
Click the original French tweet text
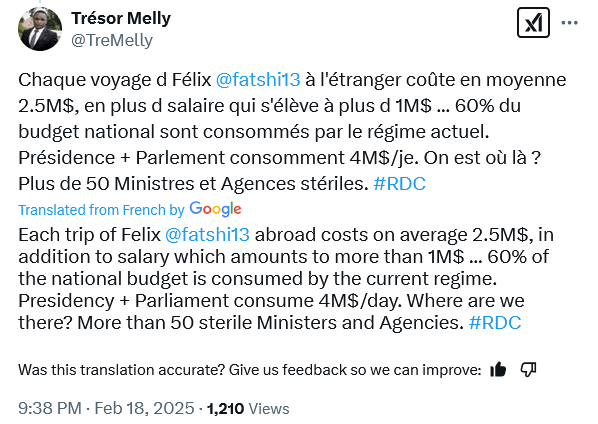292,132
